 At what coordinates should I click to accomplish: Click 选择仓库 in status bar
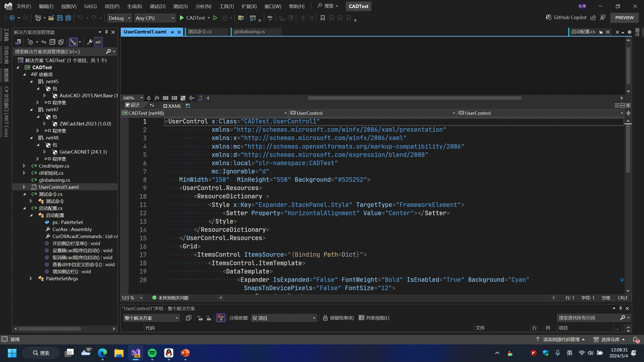click(609, 340)
